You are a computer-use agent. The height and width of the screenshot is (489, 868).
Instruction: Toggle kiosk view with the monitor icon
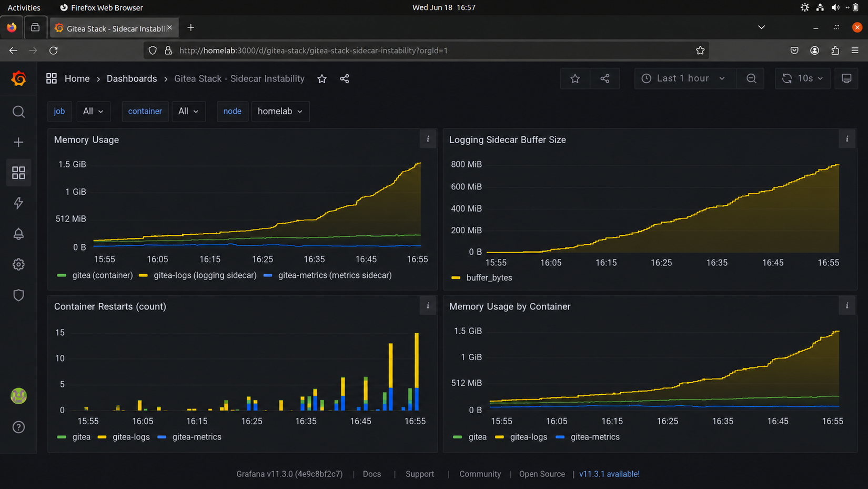(x=846, y=78)
